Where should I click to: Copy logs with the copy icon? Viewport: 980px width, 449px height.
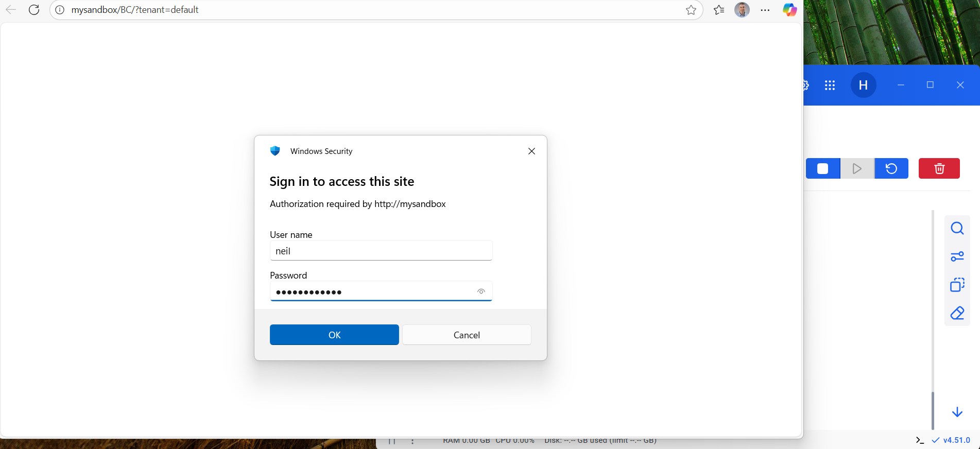957,285
